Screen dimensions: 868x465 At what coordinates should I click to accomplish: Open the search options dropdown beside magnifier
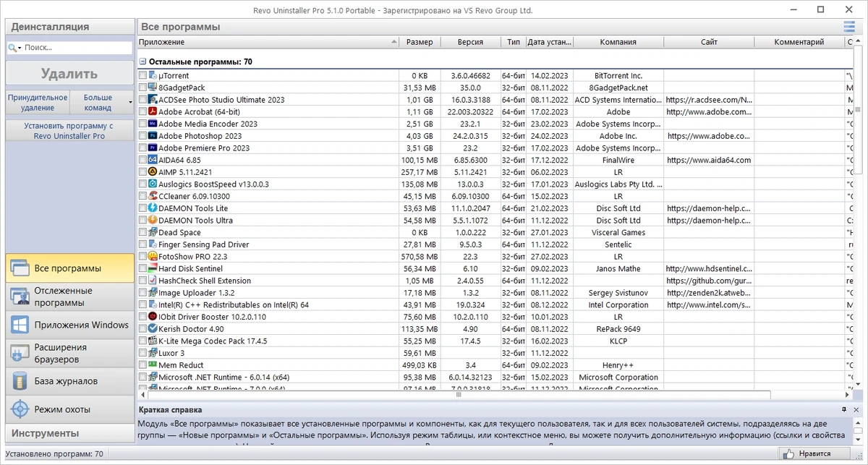point(21,48)
